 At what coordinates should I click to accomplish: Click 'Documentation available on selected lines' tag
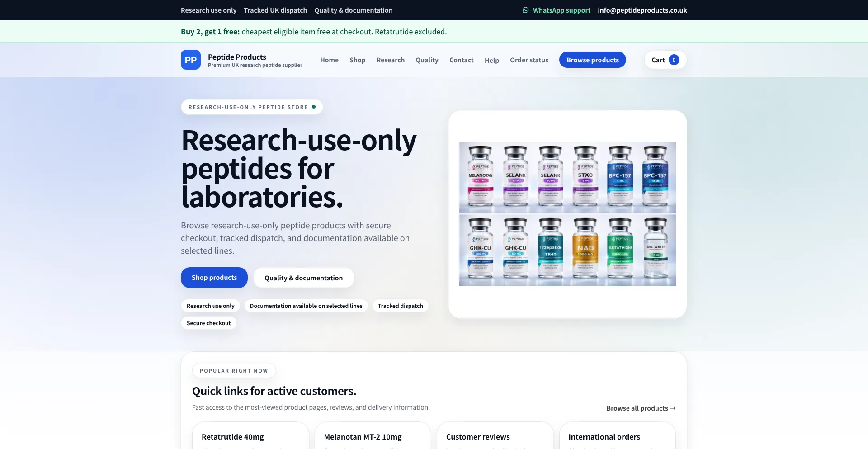coord(306,306)
